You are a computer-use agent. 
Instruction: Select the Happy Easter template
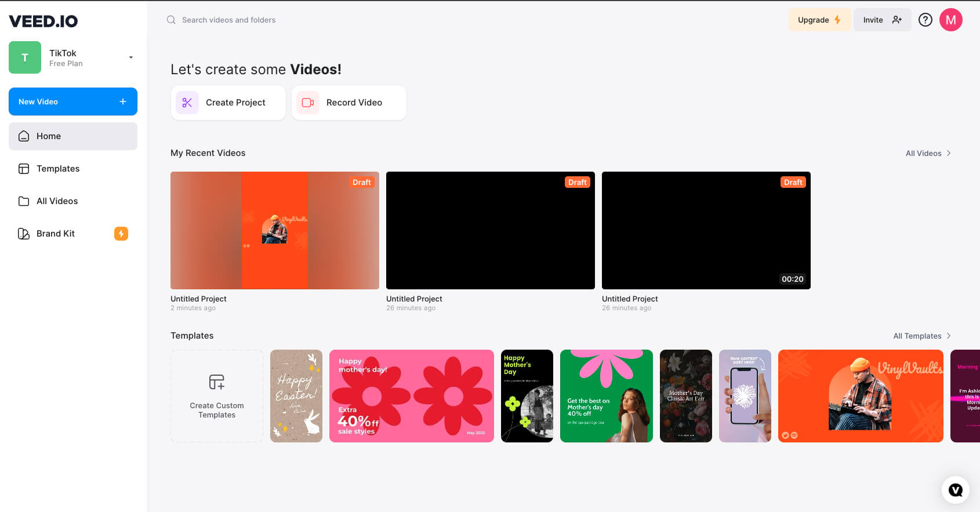point(296,396)
